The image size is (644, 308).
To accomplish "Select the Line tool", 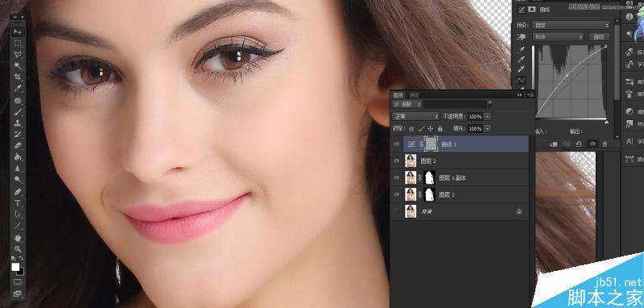I will (18, 226).
